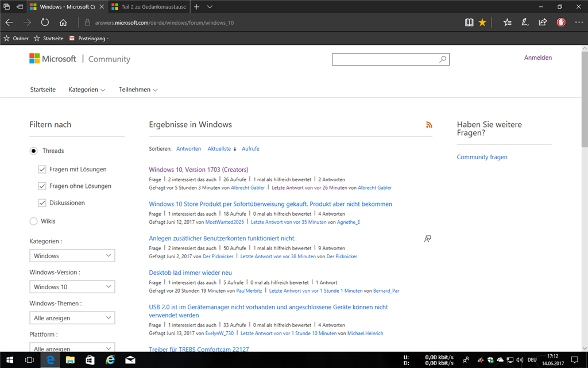The height and width of the screenshot is (368, 588).
Task: Sort results by Aktuellste
Action: tap(219, 149)
